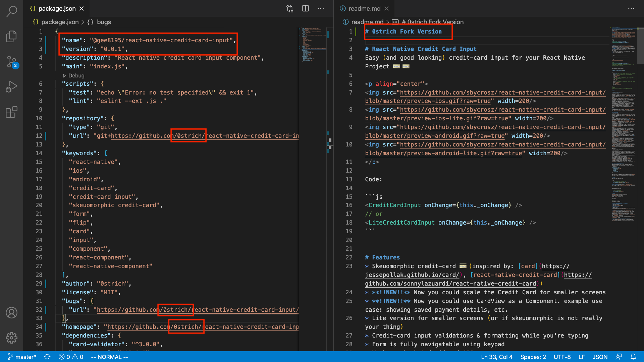Open More Actions menu for package.json editor

click(321, 9)
